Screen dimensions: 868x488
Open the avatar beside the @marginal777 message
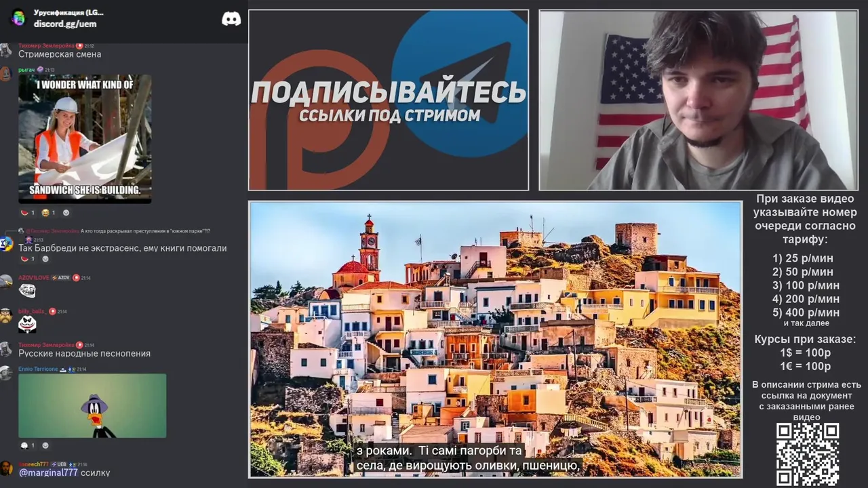click(6, 468)
